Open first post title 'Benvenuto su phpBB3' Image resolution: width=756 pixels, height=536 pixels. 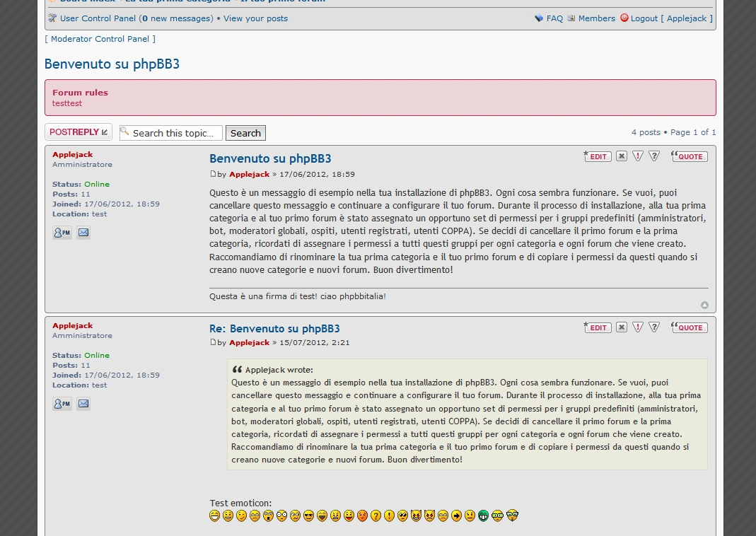270,158
